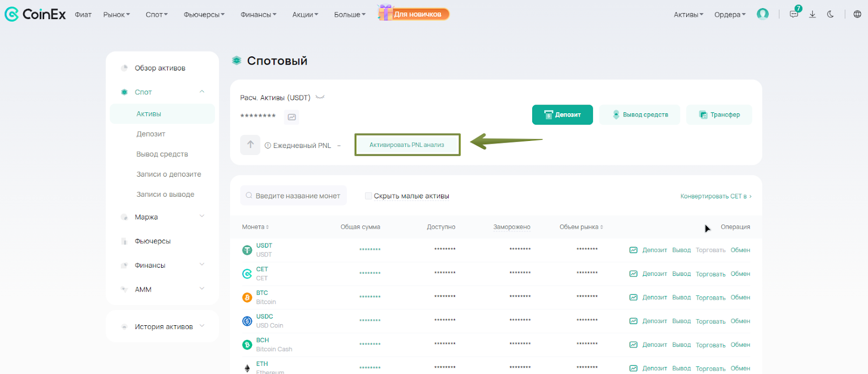
Task: Toggle balance visibility eye icon
Action: click(320, 97)
